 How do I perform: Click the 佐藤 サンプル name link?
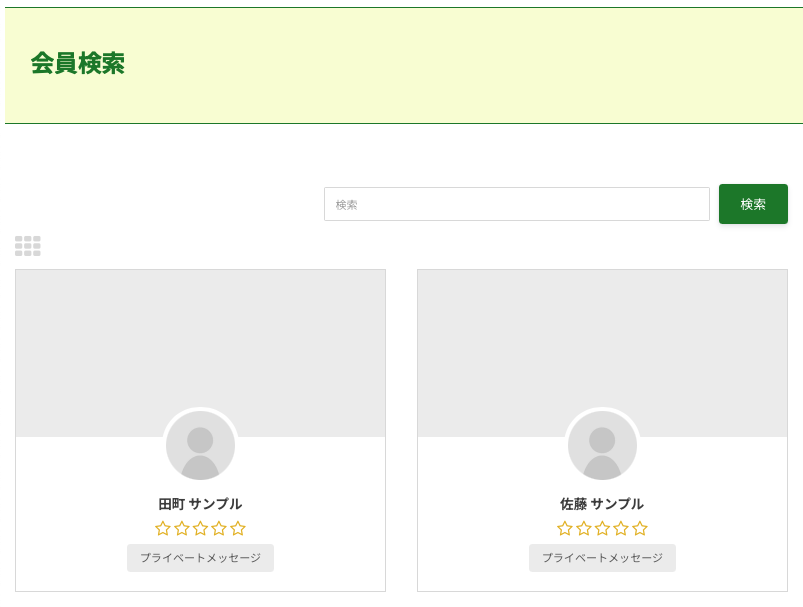[x=602, y=504]
